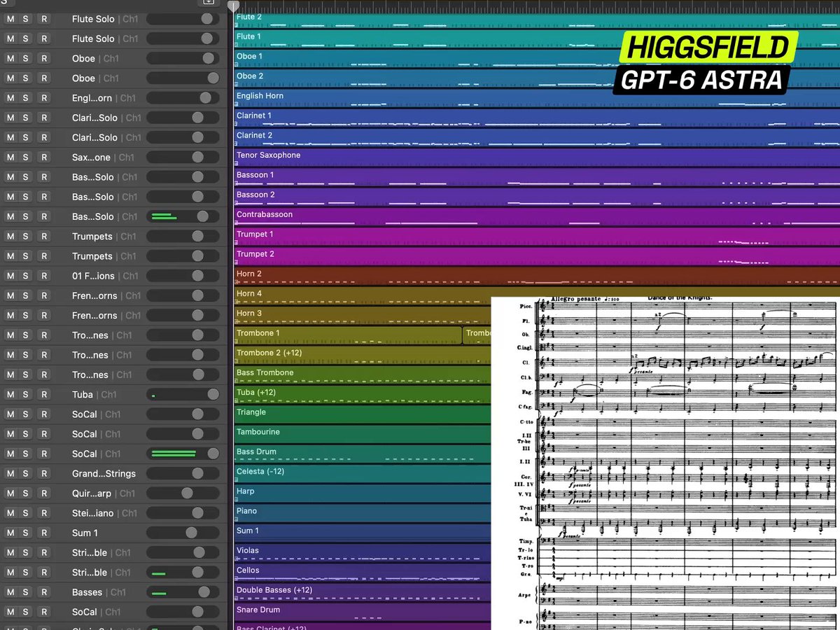Image resolution: width=840 pixels, height=630 pixels.
Task: Select the Contrabassoon region
Action: click(537, 216)
